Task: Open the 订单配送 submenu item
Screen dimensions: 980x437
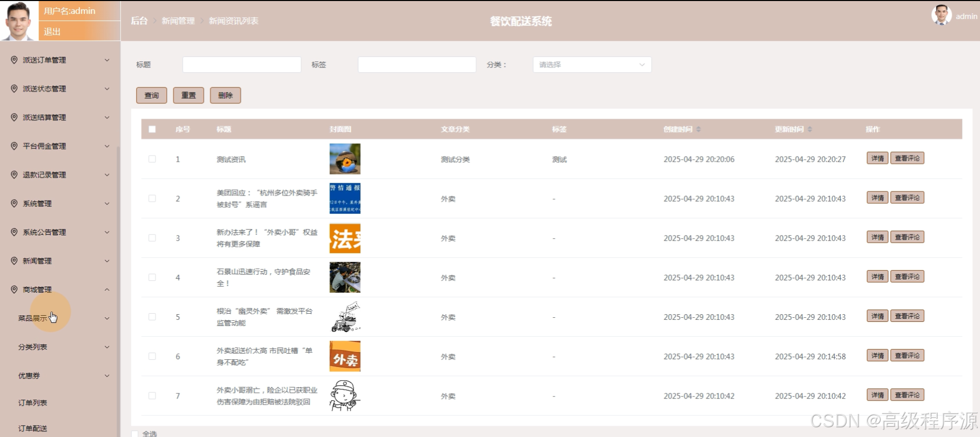Action: tap(33, 428)
